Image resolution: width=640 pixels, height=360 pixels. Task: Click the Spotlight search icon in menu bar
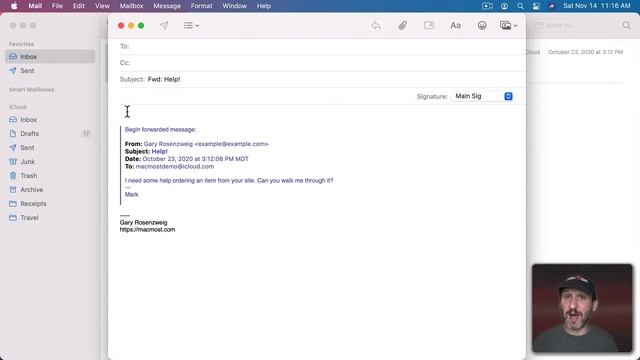click(520, 6)
